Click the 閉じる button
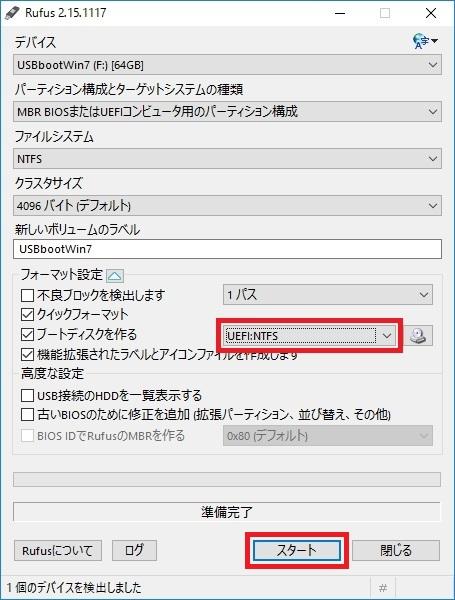 click(396, 550)
